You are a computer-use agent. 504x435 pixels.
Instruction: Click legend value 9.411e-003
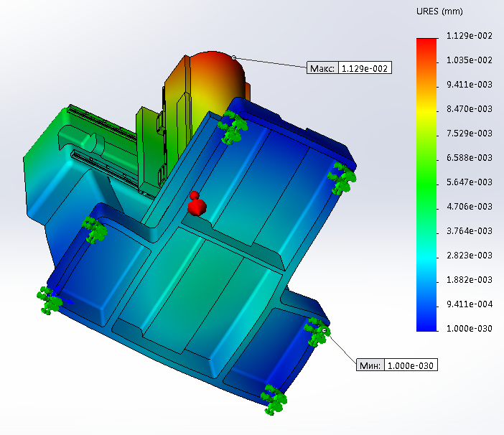(470, 85)
